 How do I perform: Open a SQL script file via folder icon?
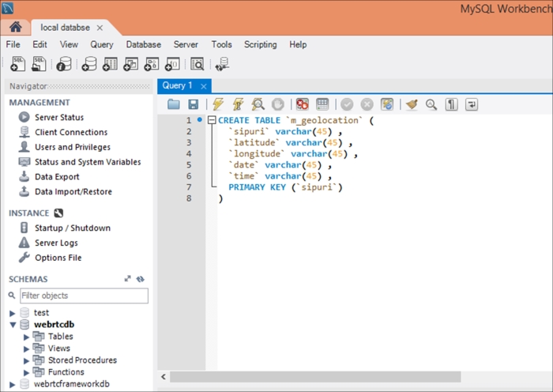coord(173,104)
